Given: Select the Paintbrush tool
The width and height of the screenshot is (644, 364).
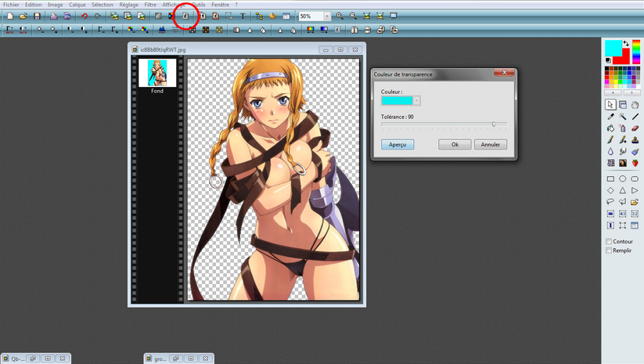Looking at the screenshot, I should pyautogui.click(x=610, y=139).
